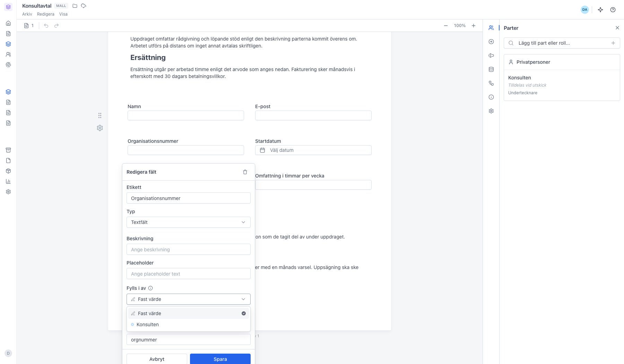Open the AI sparkle assistant icon
Screen dimensions: 624x364
[600, 10]
